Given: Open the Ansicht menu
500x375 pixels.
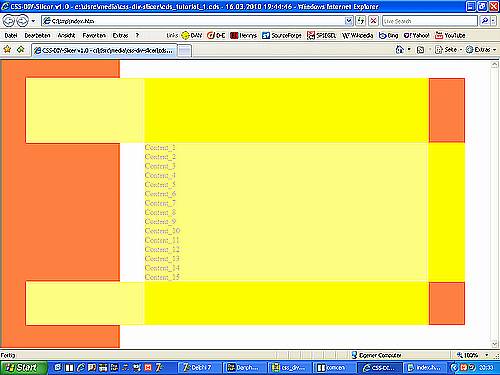Looking at the screenshot, I should tap(66, 35).
